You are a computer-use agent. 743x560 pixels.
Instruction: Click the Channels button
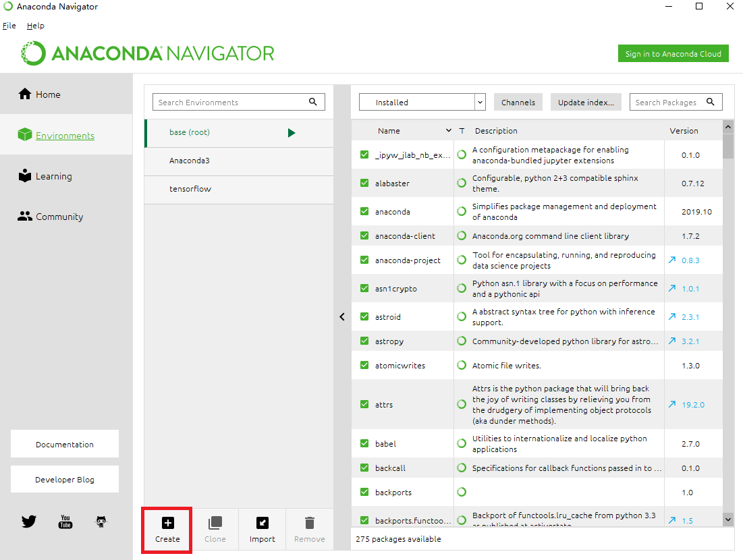pyautogui.click(x=518, y=102)
